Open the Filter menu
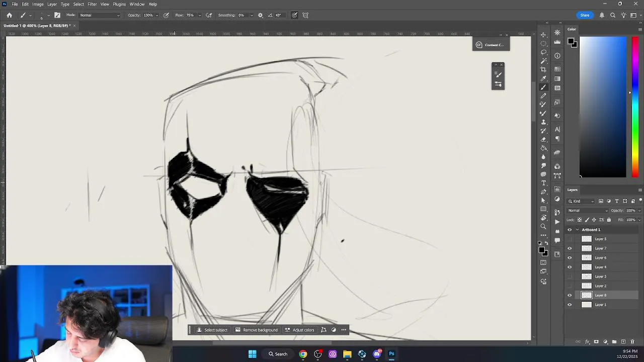 pyautogui.click(x=92, y=4)
